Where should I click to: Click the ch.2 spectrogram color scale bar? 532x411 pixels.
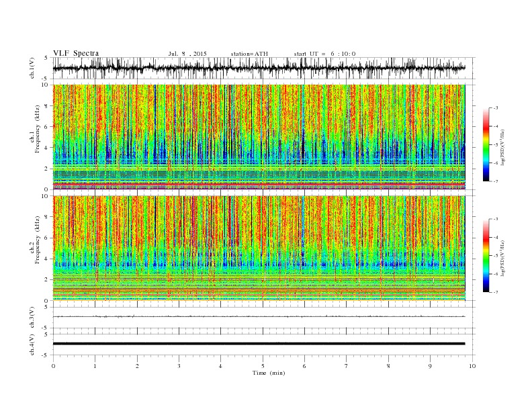pyautogui.click(x=486, y=256)
